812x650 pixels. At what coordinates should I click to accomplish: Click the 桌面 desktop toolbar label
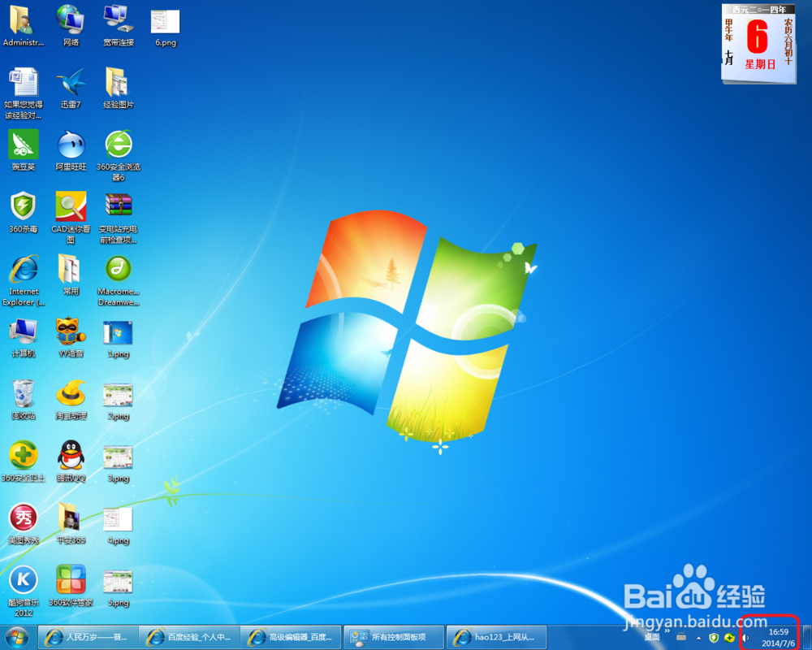click(651, 637)
